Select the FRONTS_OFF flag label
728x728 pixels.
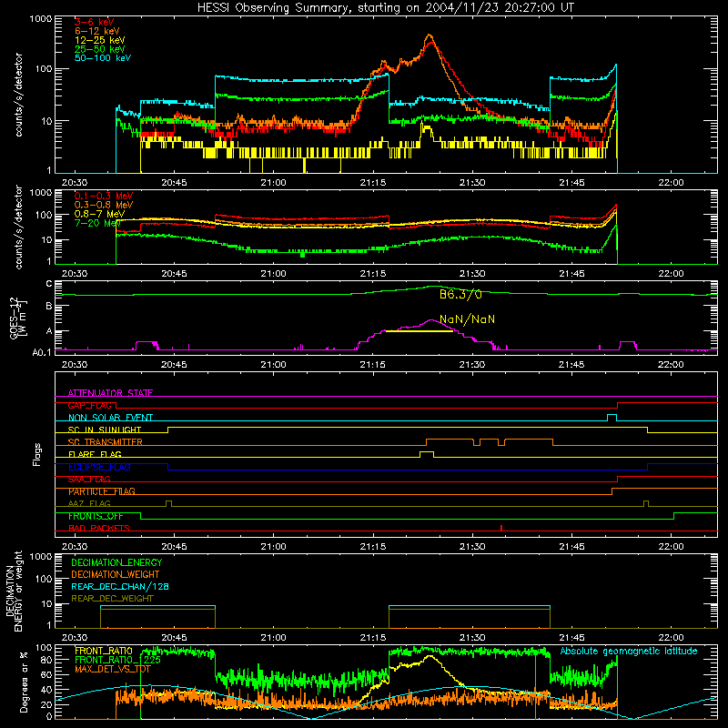[x=96, y=516]
